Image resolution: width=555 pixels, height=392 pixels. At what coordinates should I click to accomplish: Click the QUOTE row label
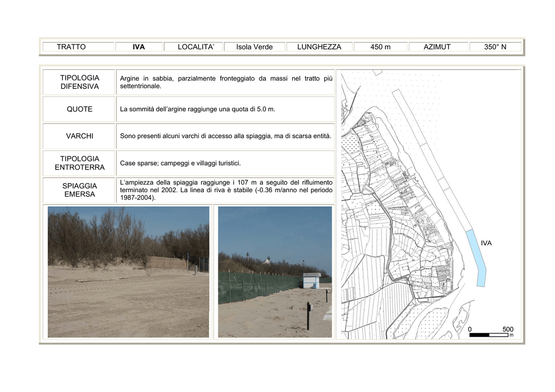click(x=79, y=109)
